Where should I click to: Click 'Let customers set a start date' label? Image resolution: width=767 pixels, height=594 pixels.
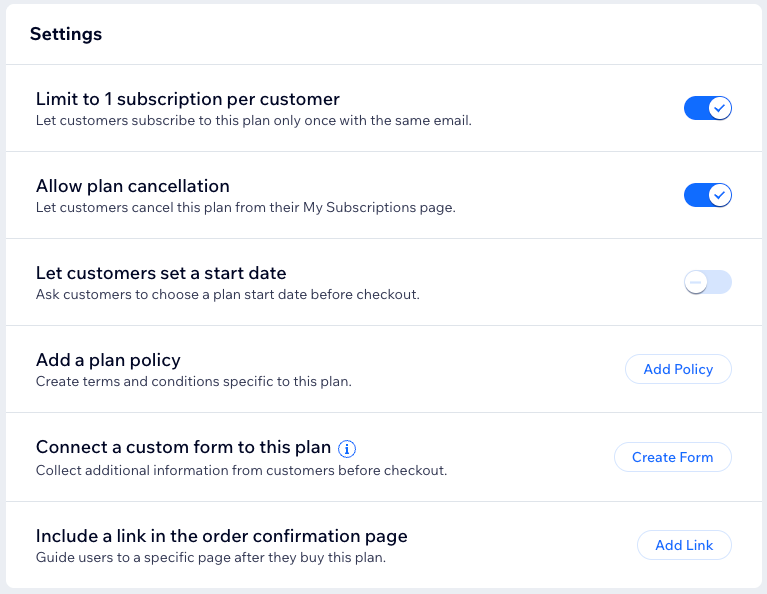coord(161,273)
